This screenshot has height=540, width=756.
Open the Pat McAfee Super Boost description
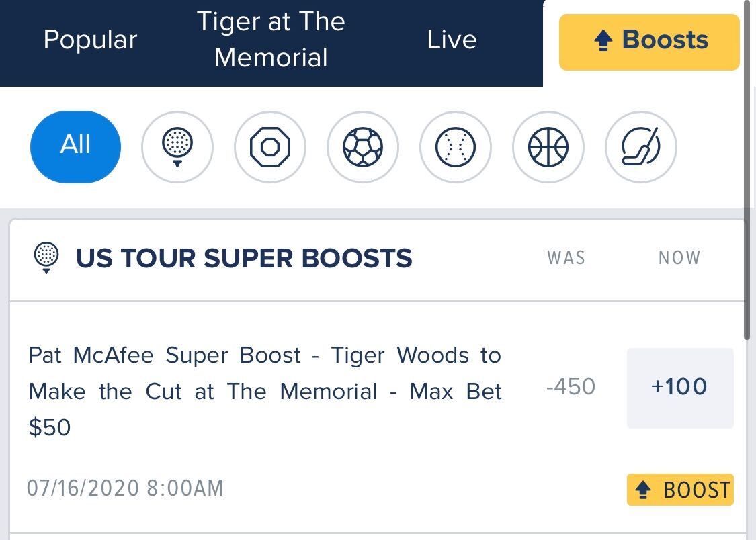[265, 391]
